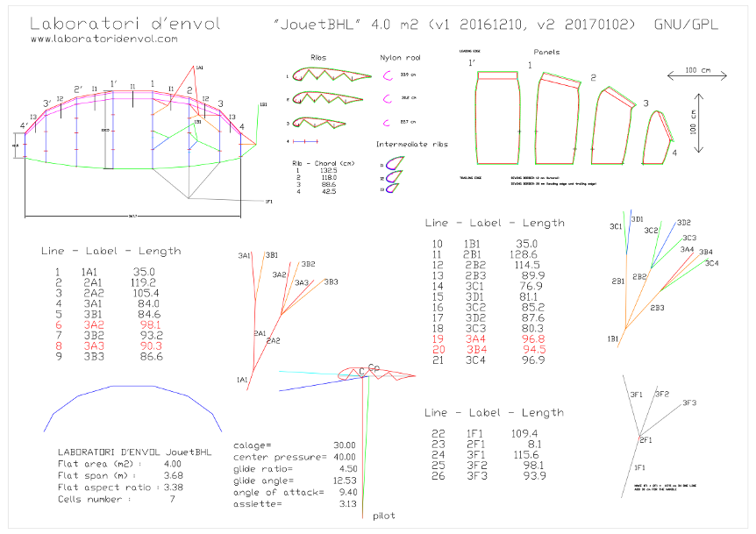Click the glide angle value 12.53
This screenshot has width=756, height=534.
pos(345,481)
